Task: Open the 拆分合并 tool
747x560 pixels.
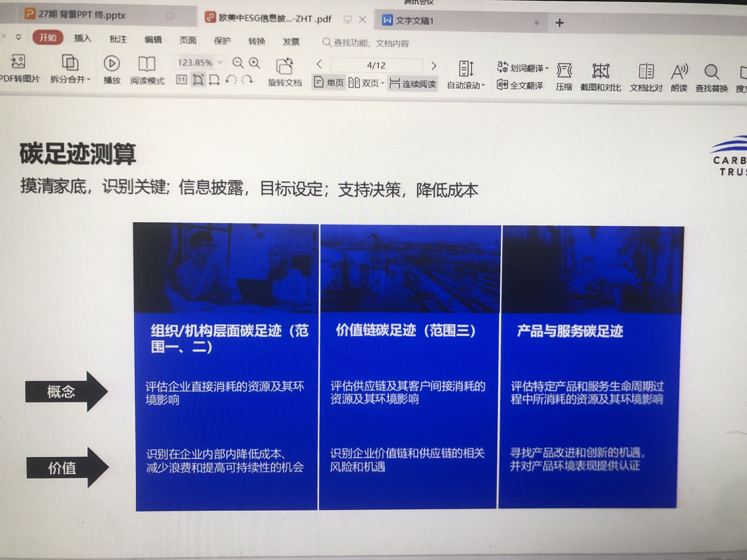Action: tap(69, 72)
